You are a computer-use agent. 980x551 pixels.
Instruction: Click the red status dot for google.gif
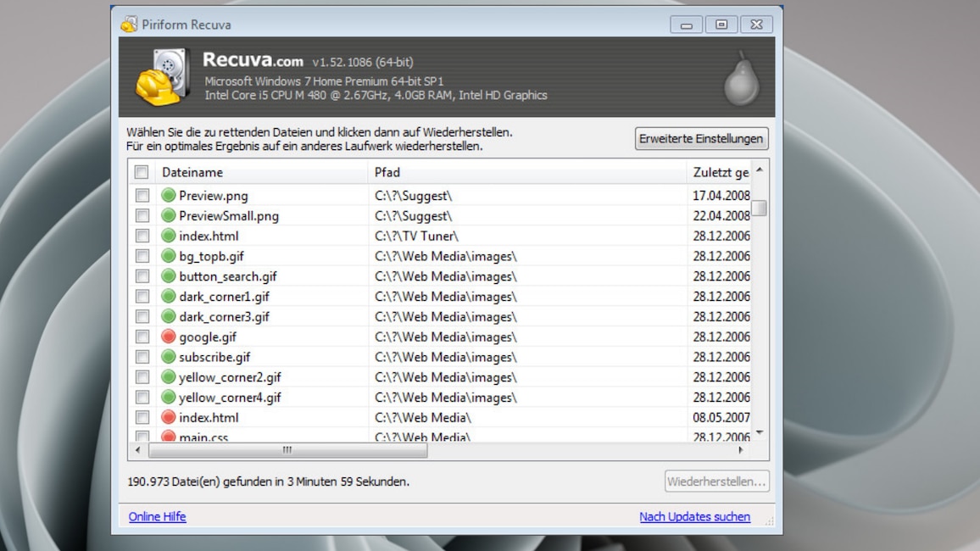[x=168, y=337]
